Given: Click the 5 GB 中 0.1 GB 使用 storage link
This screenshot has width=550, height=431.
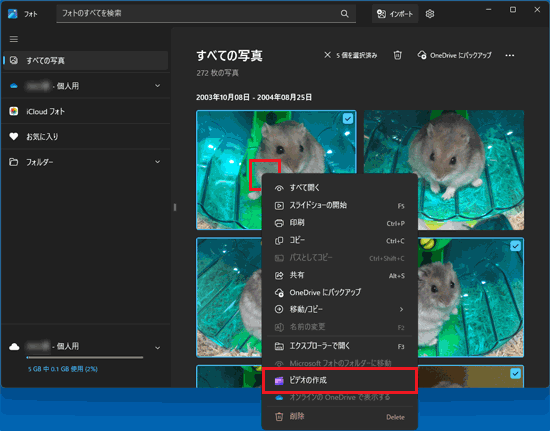Looking at the screenshot, I should pos(63,369).
